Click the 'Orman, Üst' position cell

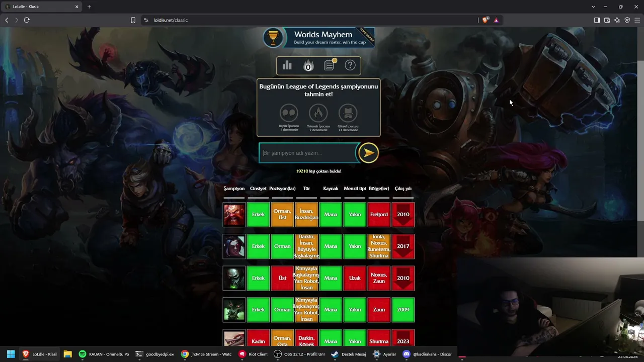(x=282, y=215)
